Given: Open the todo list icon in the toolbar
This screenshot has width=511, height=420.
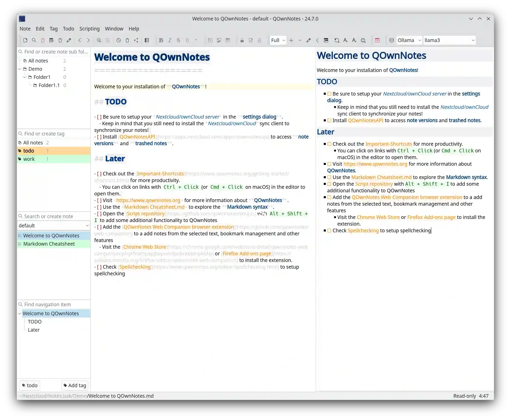Looking at the screenshot, I should 147,40.
